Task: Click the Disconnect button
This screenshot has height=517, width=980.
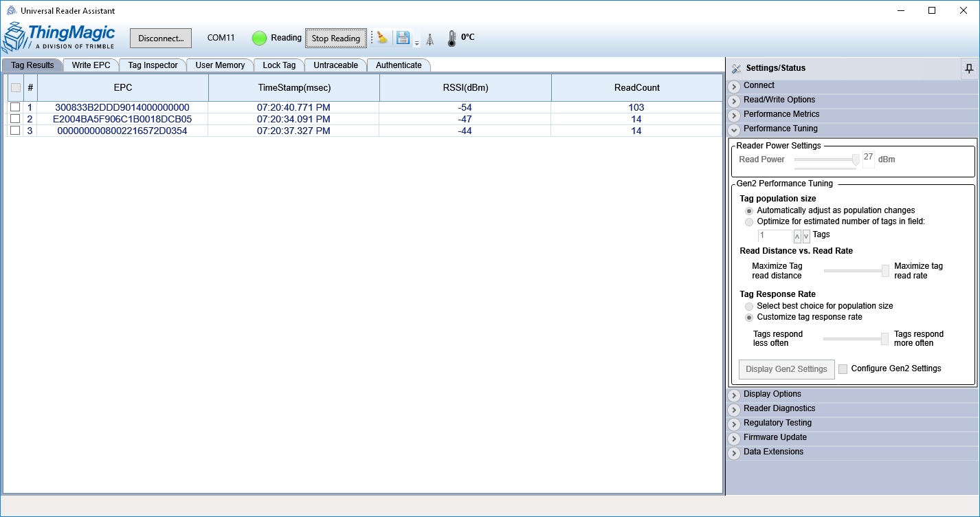Action: pos(161,38)
